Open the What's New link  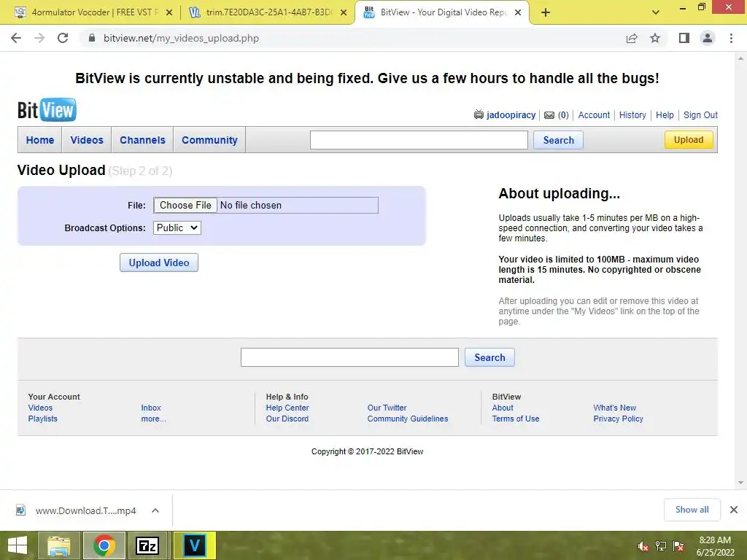point(614,408)
